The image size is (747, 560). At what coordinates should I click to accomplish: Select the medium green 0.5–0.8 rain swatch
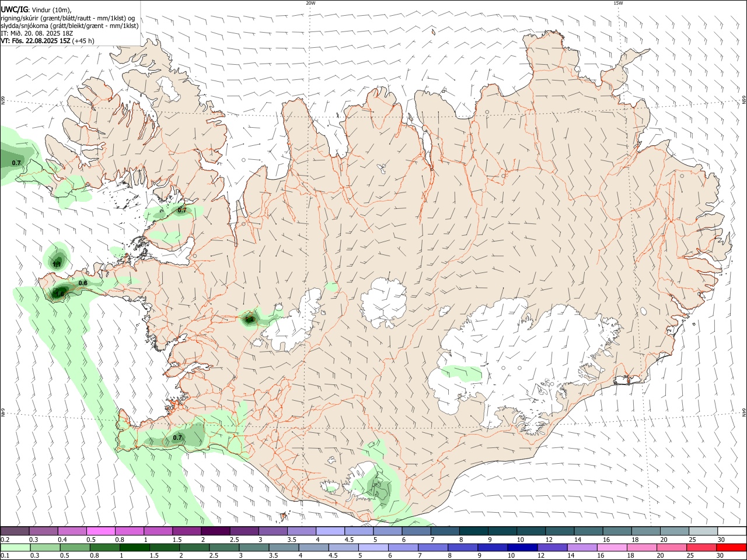75,547
